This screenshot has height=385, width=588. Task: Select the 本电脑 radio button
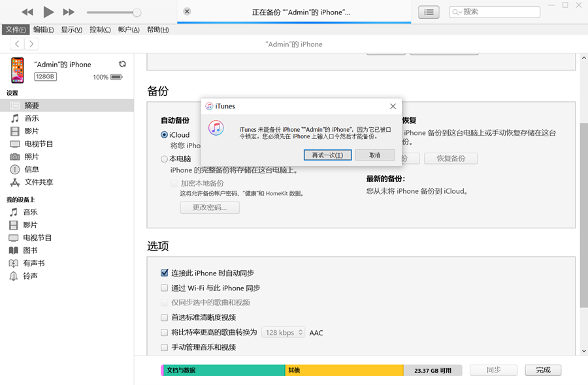tap(164, 159)
